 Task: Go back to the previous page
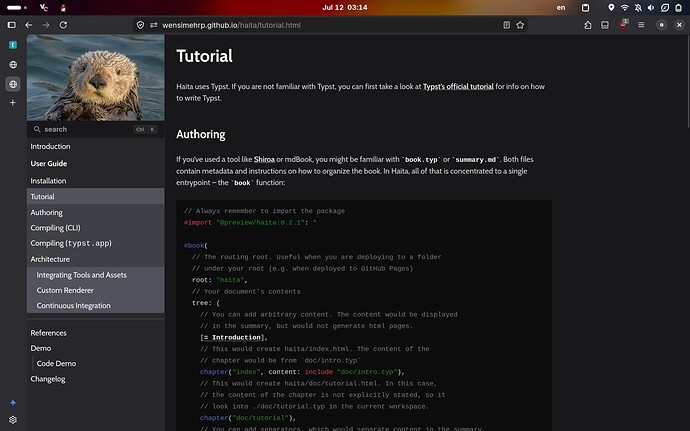[x=29, y=25]
